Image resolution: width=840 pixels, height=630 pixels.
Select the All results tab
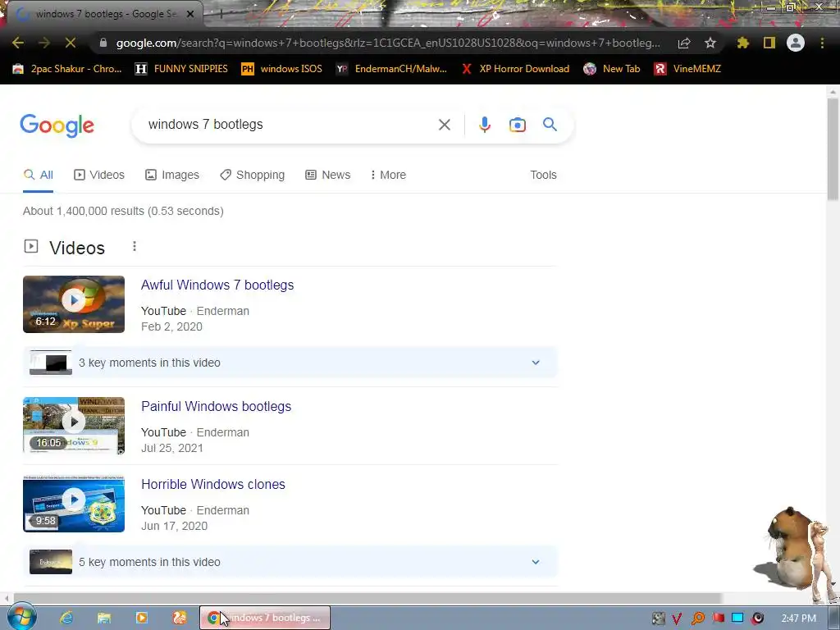click(x=38, y=176)
